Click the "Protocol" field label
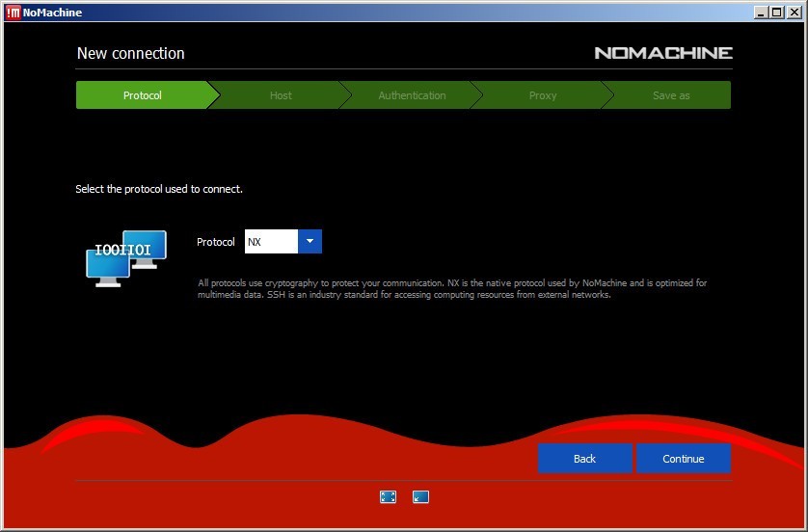Screen dimensions: 808x532 click(x=215, y=242)
